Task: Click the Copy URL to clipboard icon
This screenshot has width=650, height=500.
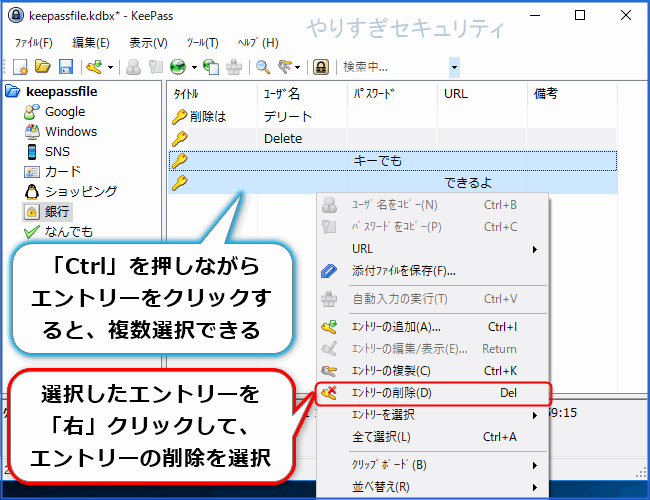Action: (211, 67)
